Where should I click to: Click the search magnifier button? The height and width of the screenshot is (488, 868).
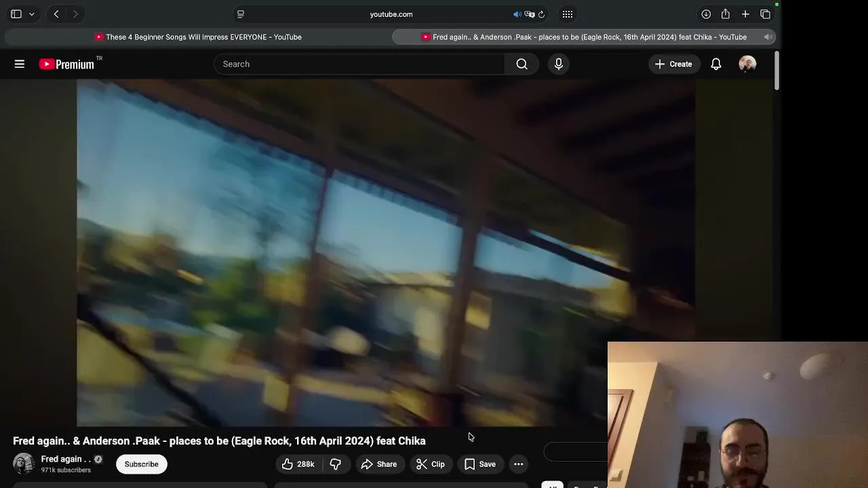(521, 64)
